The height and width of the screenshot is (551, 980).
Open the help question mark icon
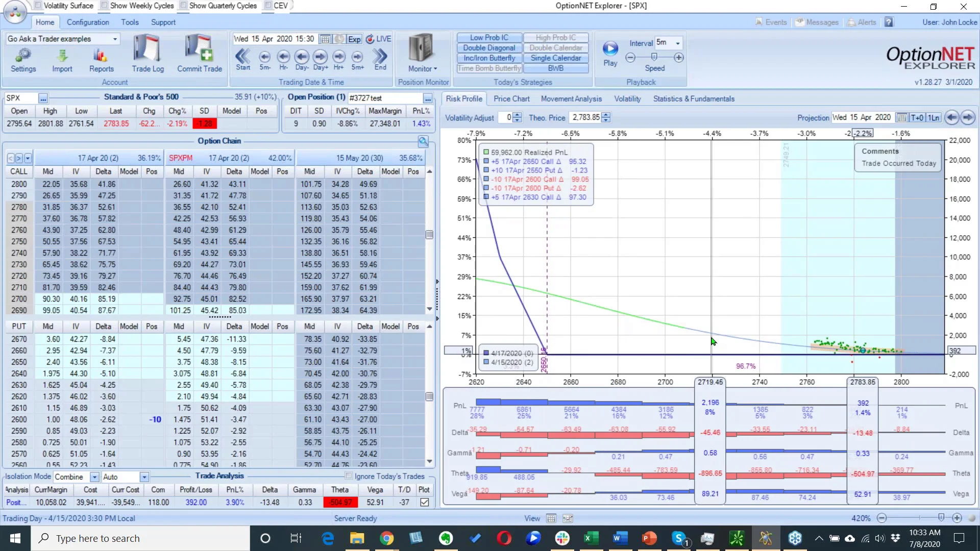[x=889, y=22]
